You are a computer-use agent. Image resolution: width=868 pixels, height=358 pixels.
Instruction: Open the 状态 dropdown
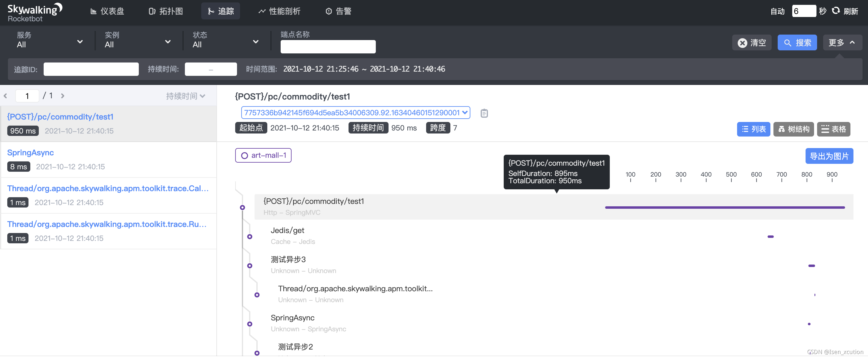pyautogui.click(x=225, y=41)
